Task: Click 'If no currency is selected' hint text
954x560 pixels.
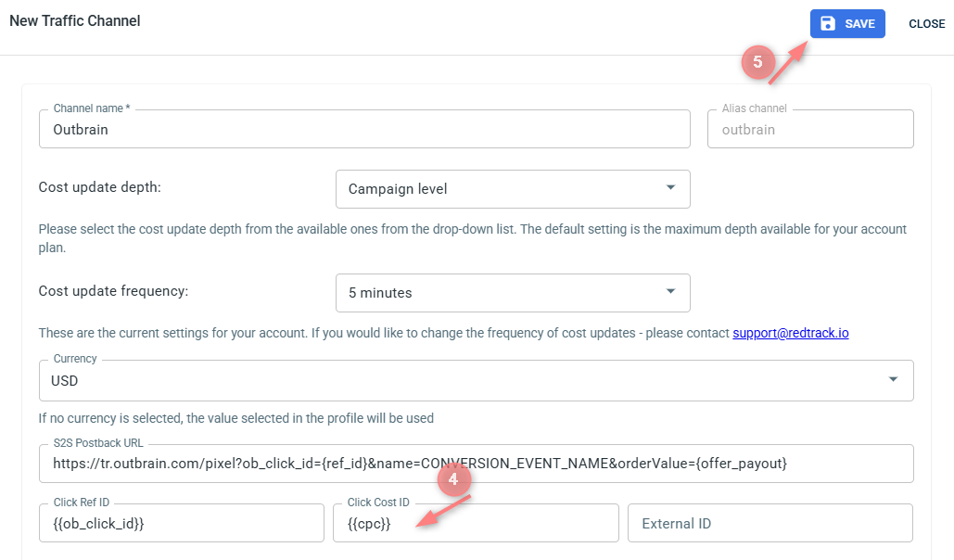Action: [x=236, y=418]
